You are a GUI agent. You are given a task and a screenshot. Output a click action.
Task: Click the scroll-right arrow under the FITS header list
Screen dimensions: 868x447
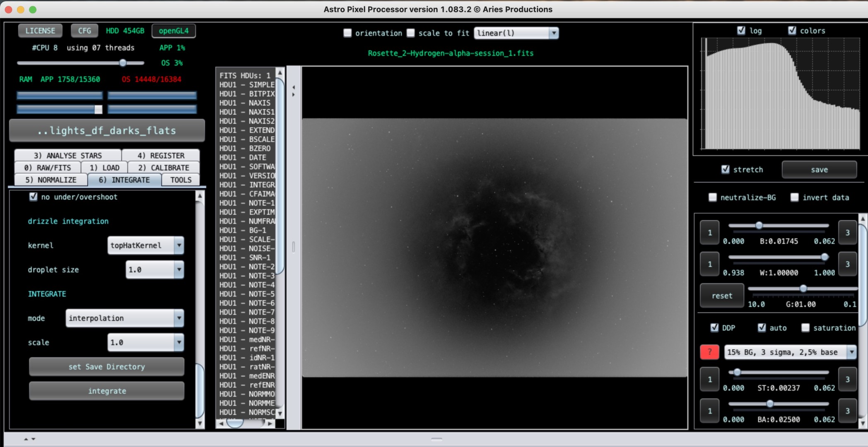[x=270, y=423]
